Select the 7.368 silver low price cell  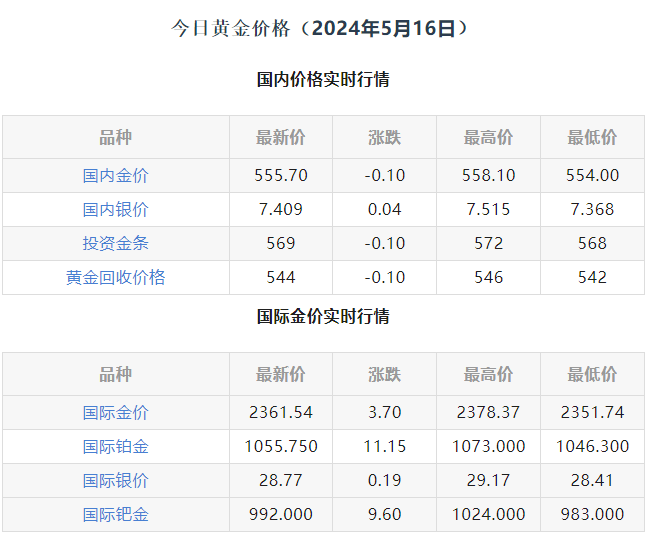[x=592, y=209]
